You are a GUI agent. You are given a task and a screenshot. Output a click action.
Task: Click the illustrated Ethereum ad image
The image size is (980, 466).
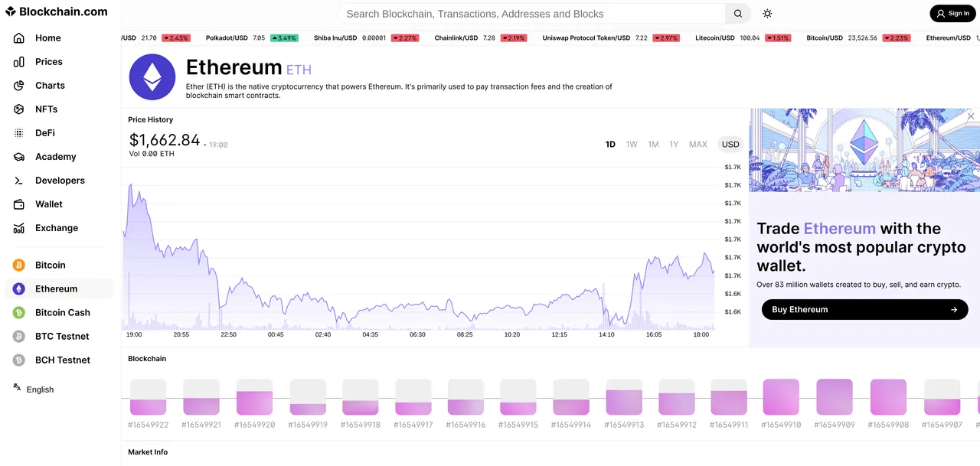(x=864, y=150)
